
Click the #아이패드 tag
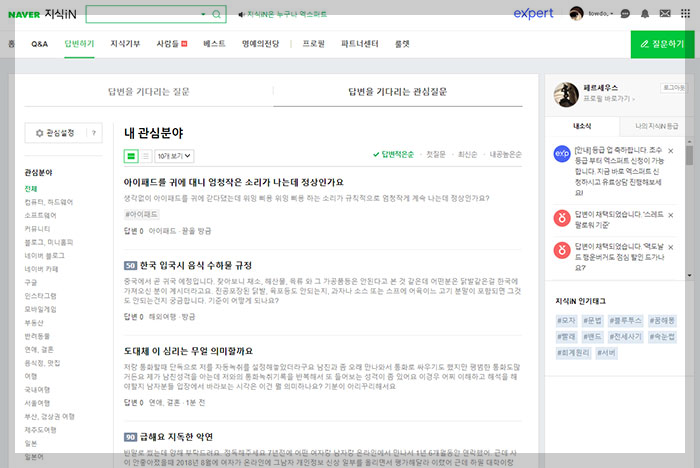coord(141,214)
